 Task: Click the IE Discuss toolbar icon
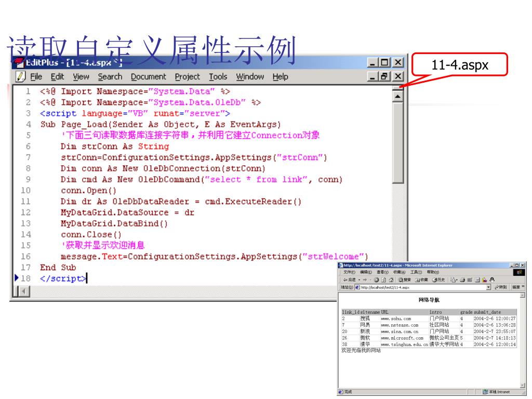click(x=477, y=280)
